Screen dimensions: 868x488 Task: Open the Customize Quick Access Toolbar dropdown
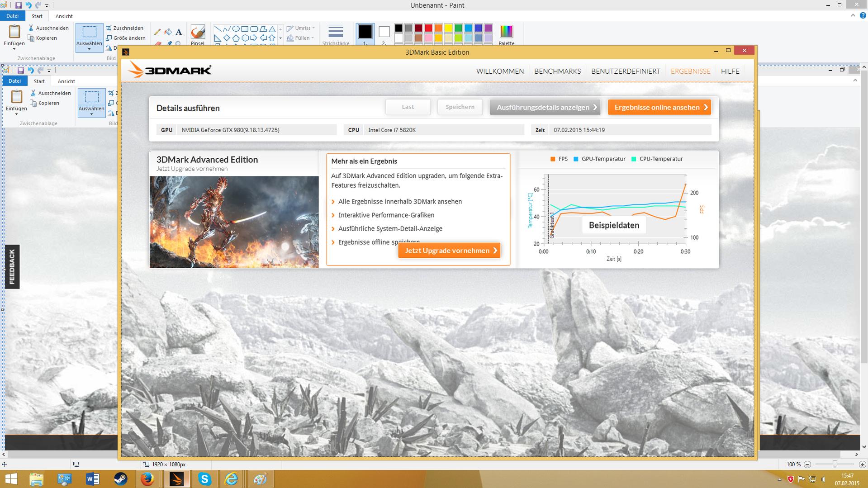click(x=47, y=6)
